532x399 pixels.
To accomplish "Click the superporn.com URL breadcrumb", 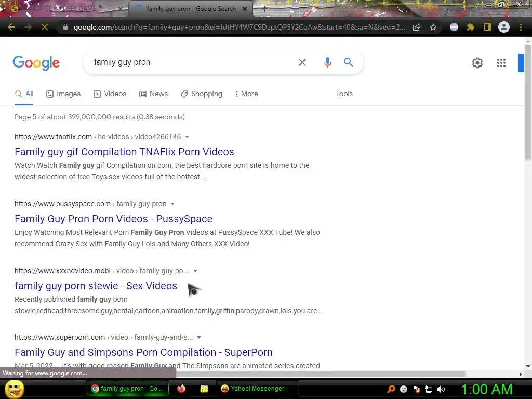I will (x=104, y=337).
